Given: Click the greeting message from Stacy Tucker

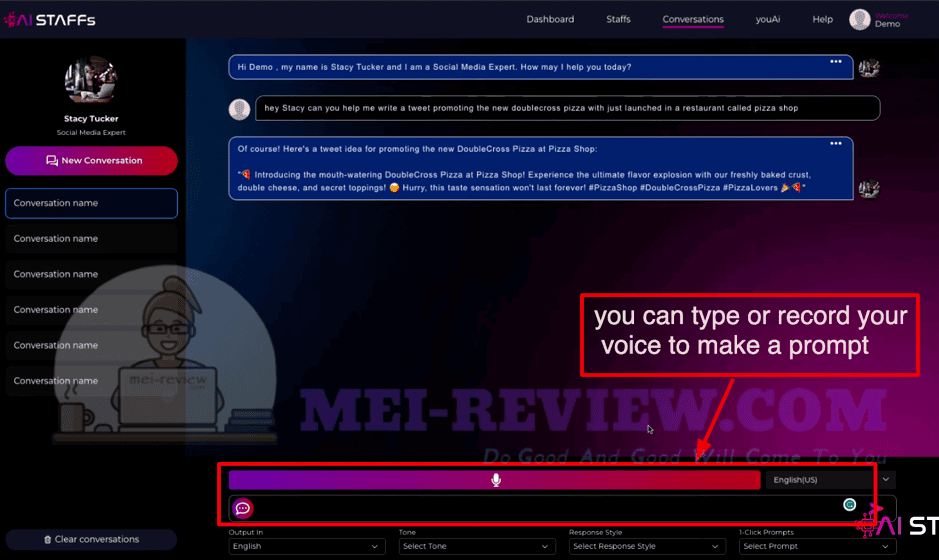Looking at the screenshot, I should pos(540,67).
